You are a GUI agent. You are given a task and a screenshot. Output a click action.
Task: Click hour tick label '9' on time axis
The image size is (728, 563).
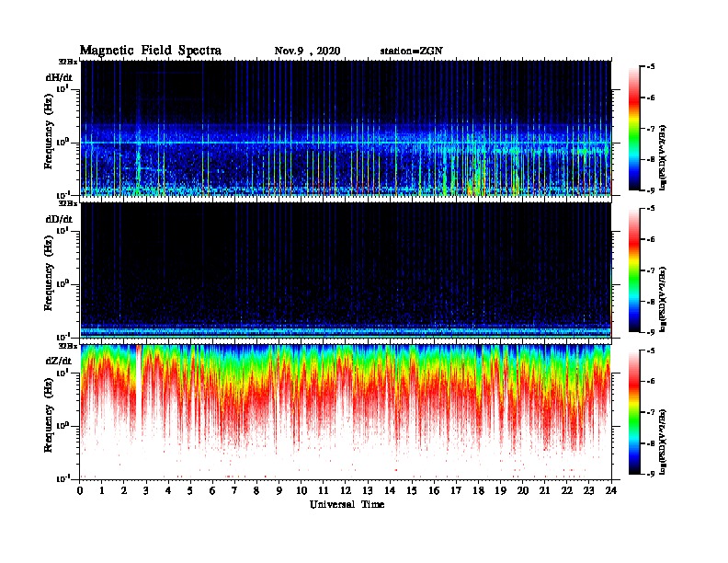(x=279, y=490)
